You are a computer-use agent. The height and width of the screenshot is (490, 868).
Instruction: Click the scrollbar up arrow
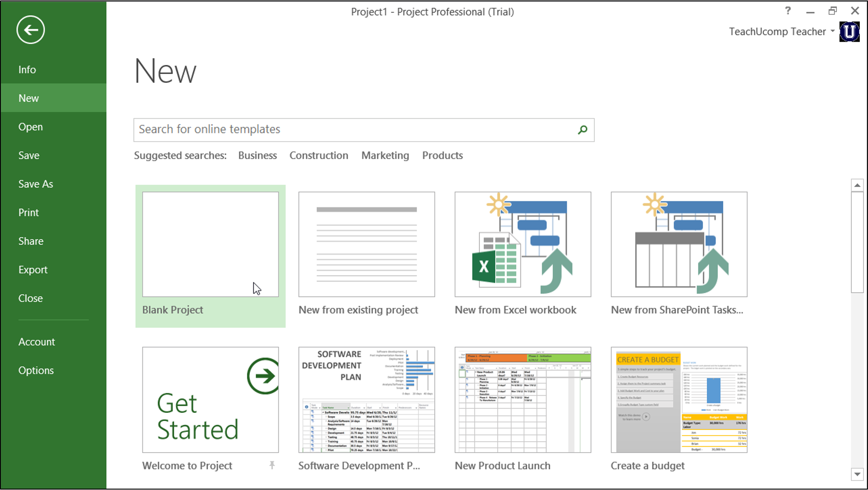coord(856,184)
